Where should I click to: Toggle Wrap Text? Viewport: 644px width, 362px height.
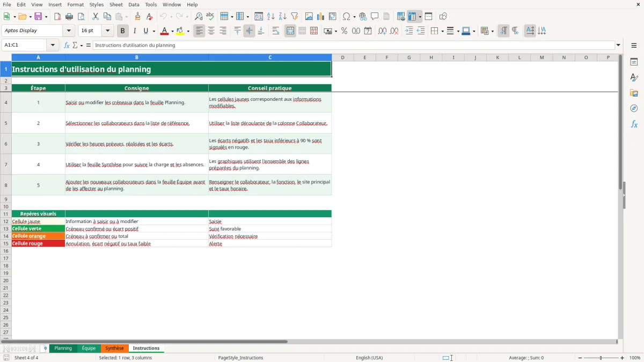click(x=276, y=31)
